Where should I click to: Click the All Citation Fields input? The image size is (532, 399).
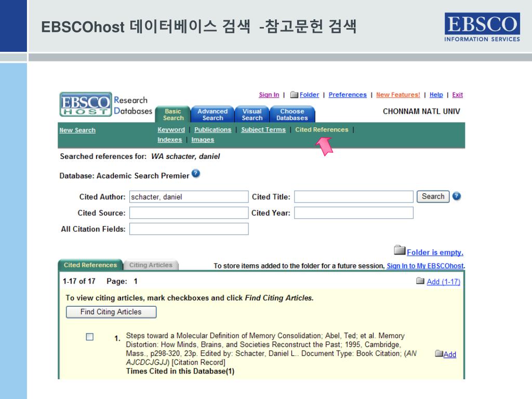pos(189,229)
